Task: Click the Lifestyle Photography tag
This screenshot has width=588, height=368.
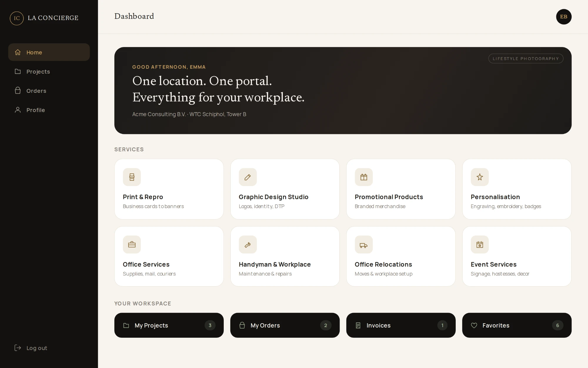Action: point(526,59)
